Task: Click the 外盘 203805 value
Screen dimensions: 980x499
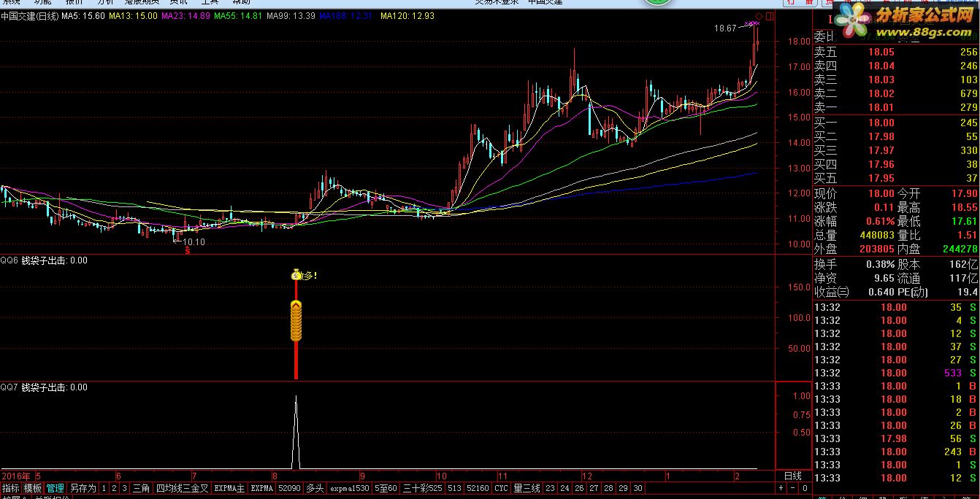Action: pos(877,249)
